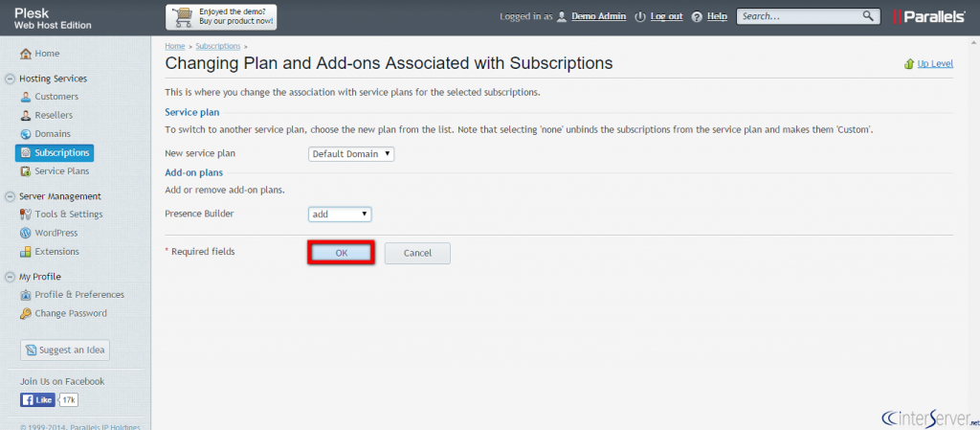Click the Facebook Like button

(37, 400)
